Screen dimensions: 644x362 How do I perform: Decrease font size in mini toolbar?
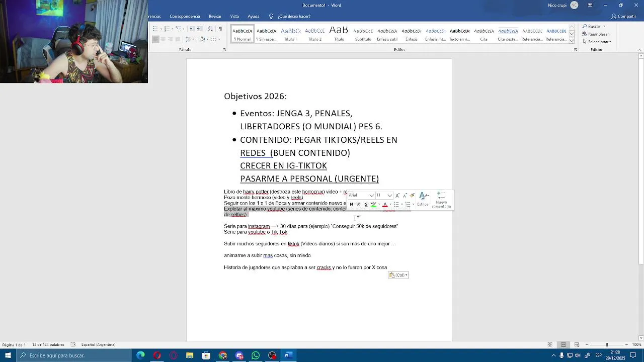(x=405, y=195)
